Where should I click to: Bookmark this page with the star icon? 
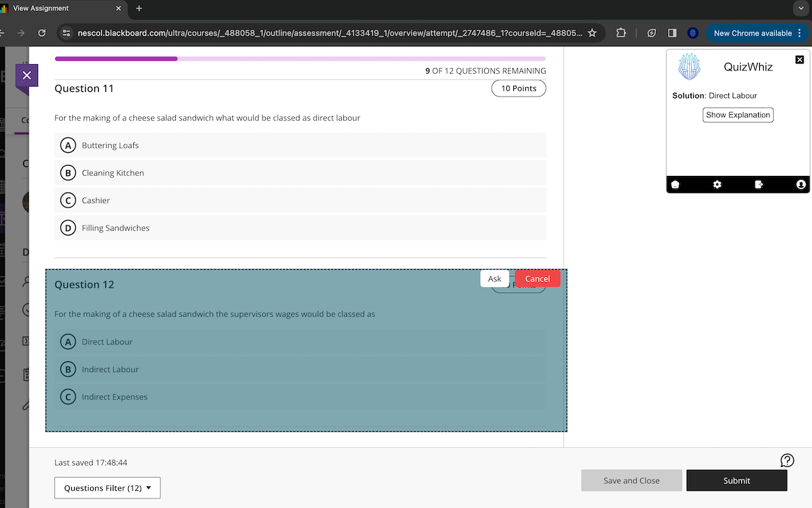click(x=592, y=33)
